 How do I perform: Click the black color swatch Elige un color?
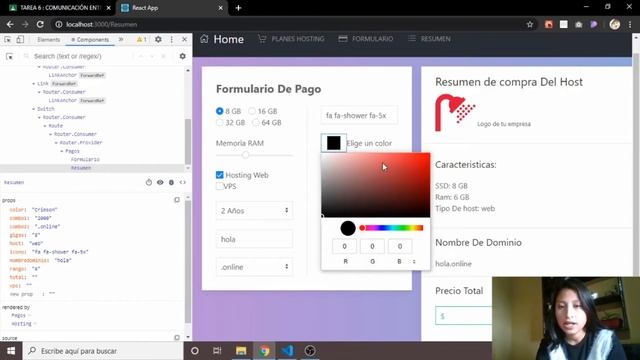(333, 143)
